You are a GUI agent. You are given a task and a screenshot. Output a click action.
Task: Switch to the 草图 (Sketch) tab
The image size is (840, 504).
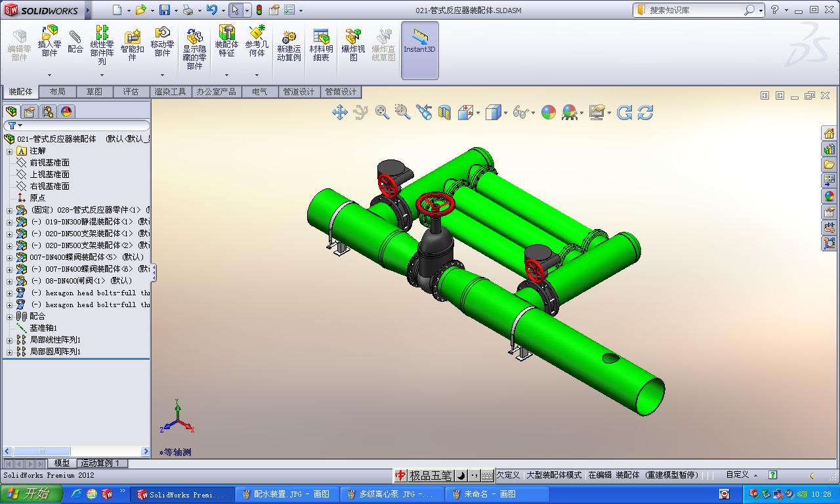[x=94, y=92]
